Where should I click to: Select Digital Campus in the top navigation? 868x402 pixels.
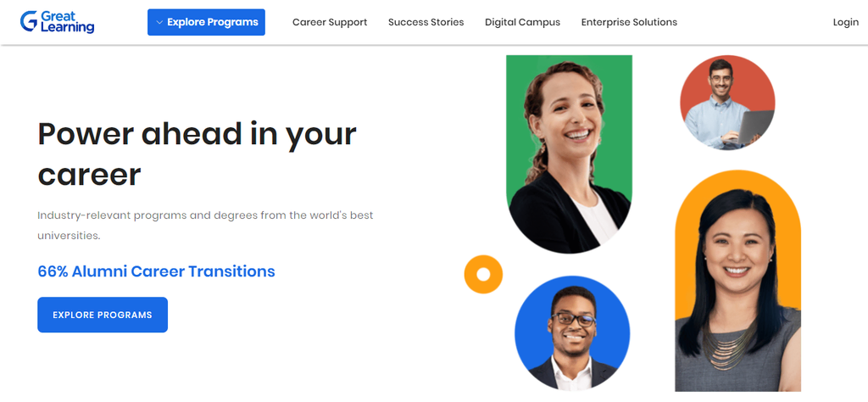[x=522, y=22]
